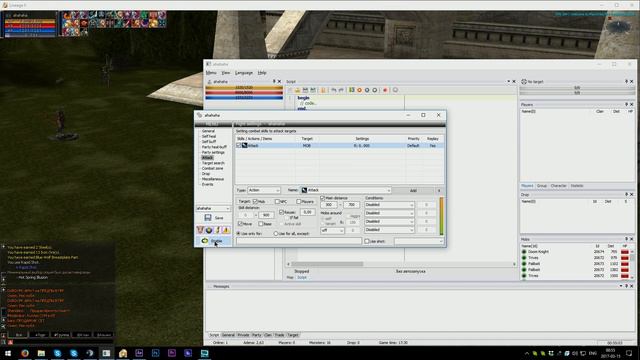640x360 pixels.
Task: Click the last gray circle icon in the Script toolbar
Action: click(x=395, y=90)
